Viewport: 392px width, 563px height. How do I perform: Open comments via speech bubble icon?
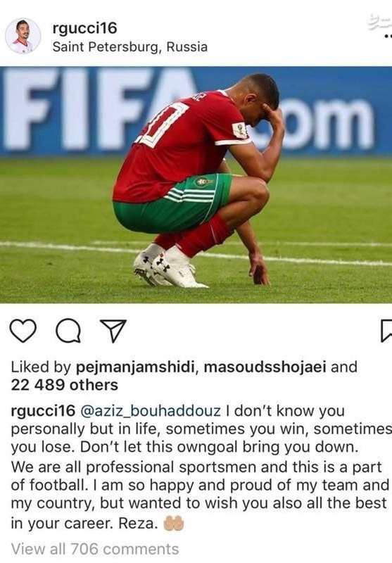pyautogui.click(x=68, y=330)
